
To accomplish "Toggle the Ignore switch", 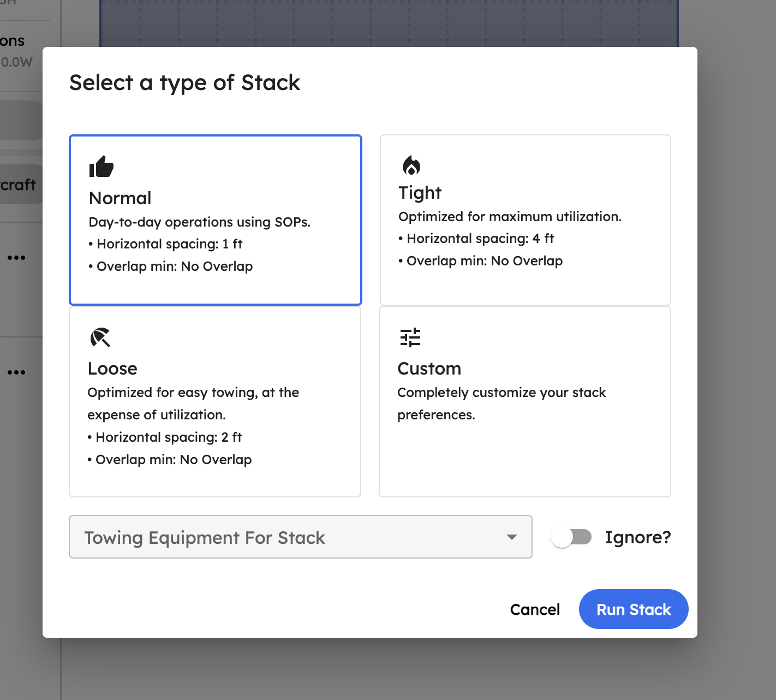I will click(x=571, y=537).
